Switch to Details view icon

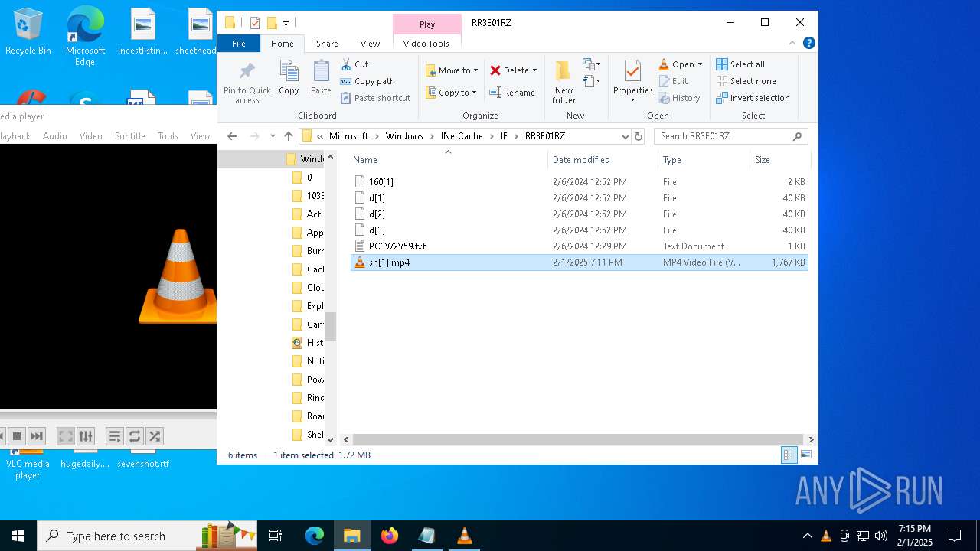(x=789, y=455)
